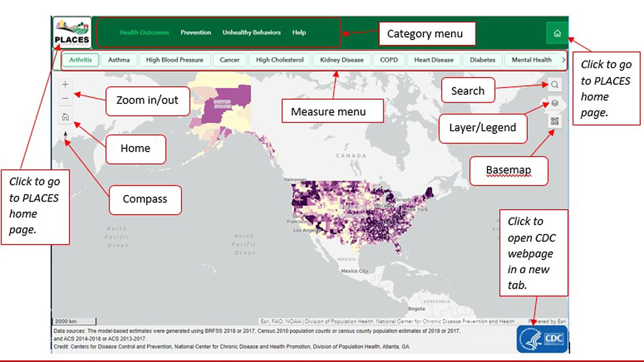This screenshot has width=644, height=362.
Task: Open the Prevention category menu
Action: 196,32
